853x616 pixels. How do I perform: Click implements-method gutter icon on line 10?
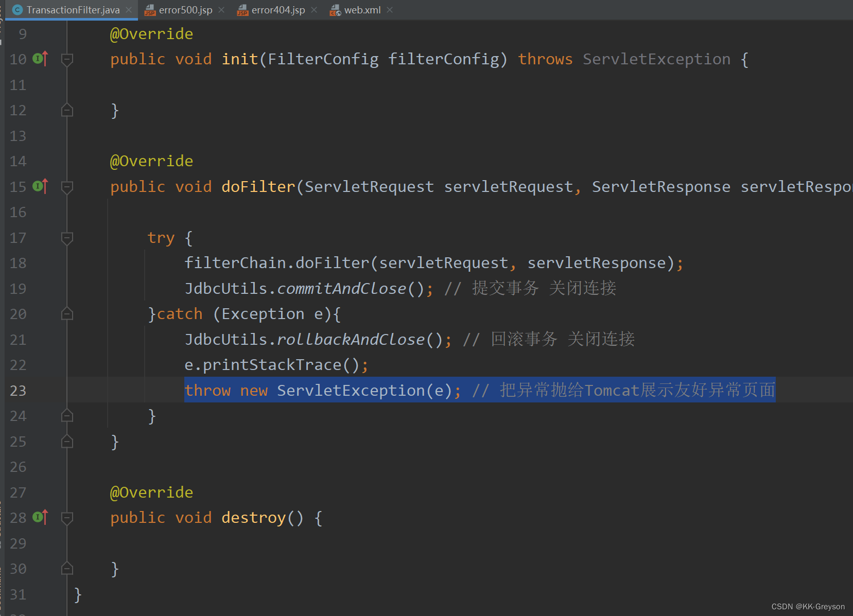40,59
